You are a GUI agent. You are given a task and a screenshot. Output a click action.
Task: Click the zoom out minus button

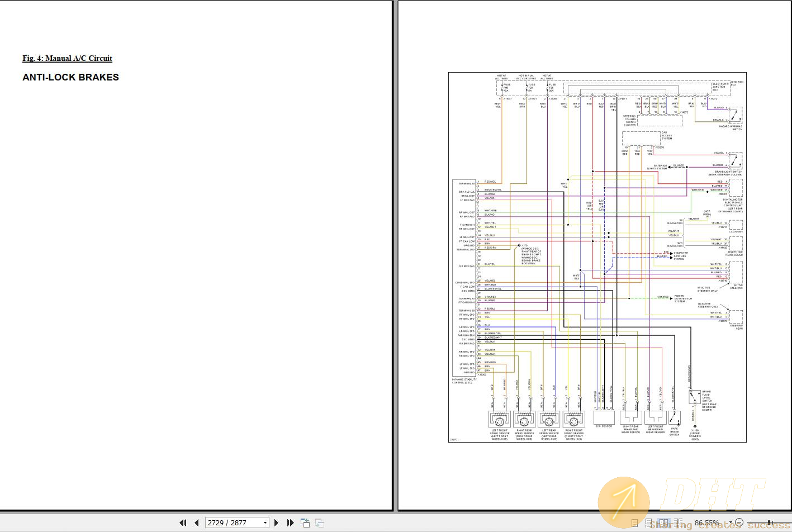tap(739, 522)
